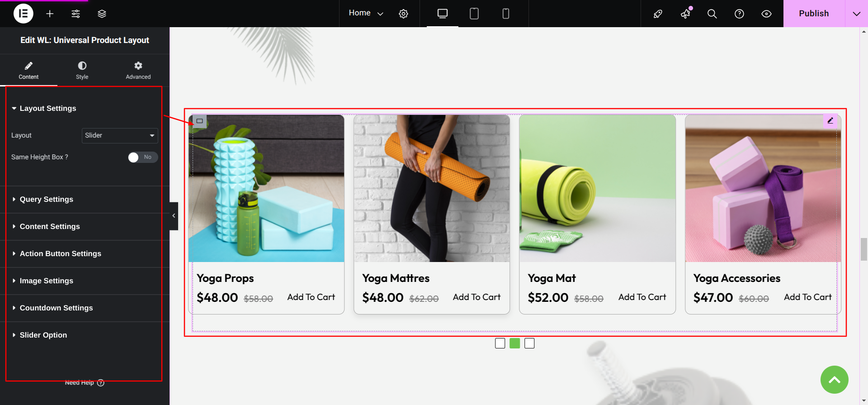Viewport: 868px width, 405px height.
Task: Open Publish options dropdown arrow
Action: tap(856, 14)
